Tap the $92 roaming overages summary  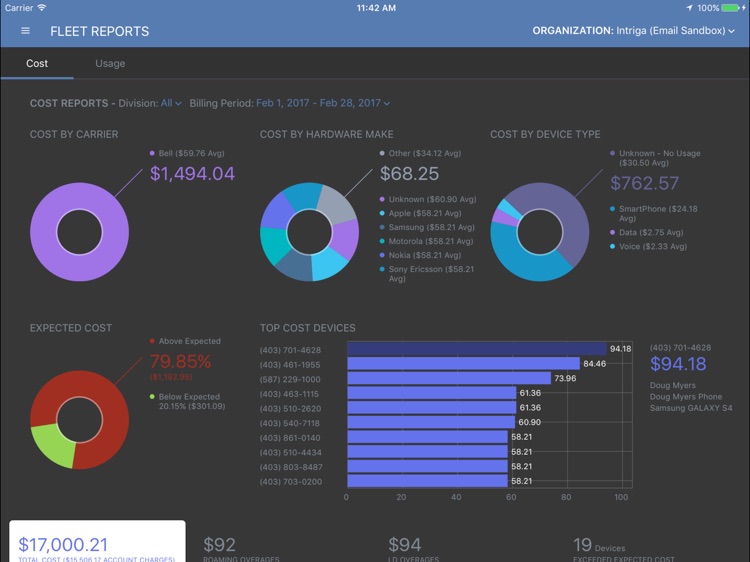(241, 548)
